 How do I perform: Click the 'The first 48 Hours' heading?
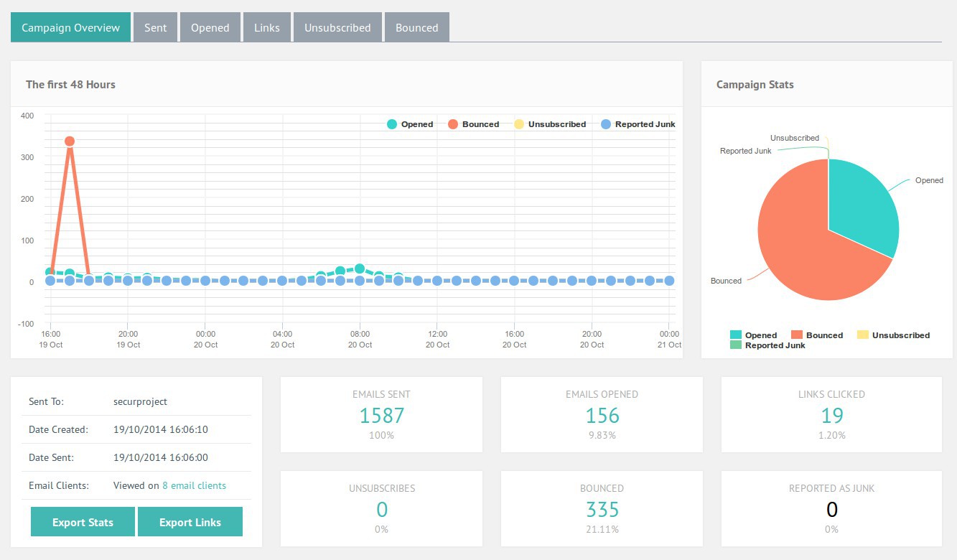(70, 85)
